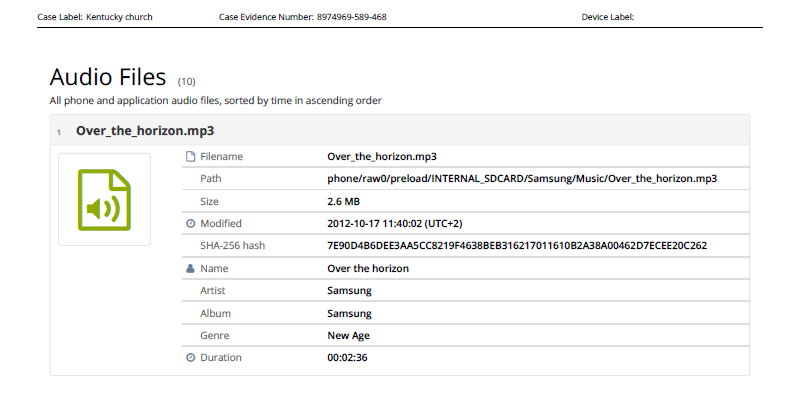Click the Audio Files section heading
Screen dimensions: 800x400
coord(107,77)
